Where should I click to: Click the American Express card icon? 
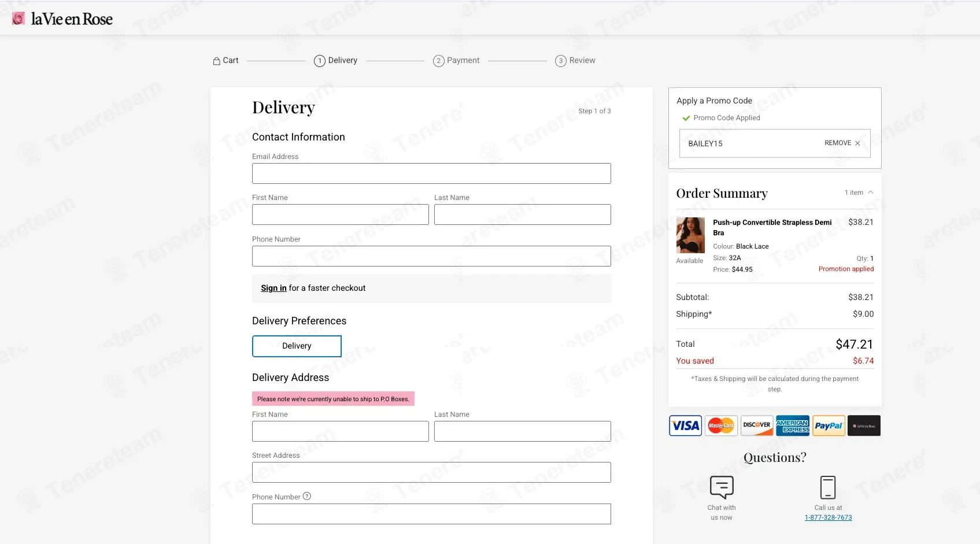tap(793, 426)
